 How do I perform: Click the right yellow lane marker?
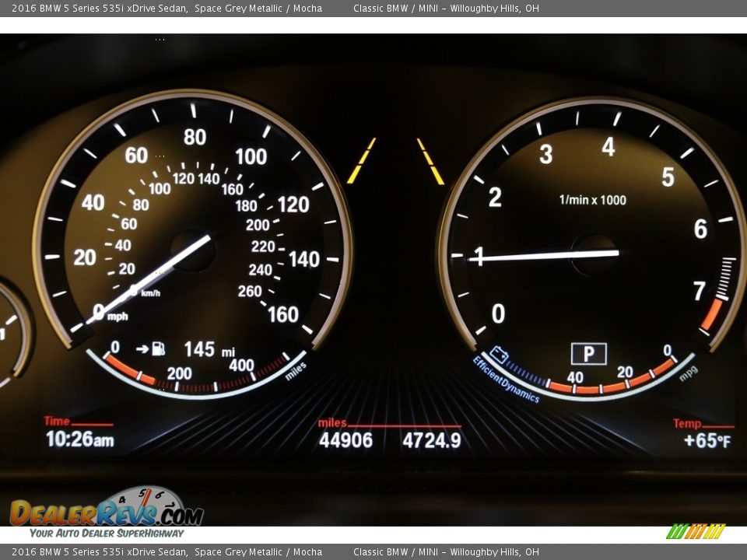coord(430,161)
